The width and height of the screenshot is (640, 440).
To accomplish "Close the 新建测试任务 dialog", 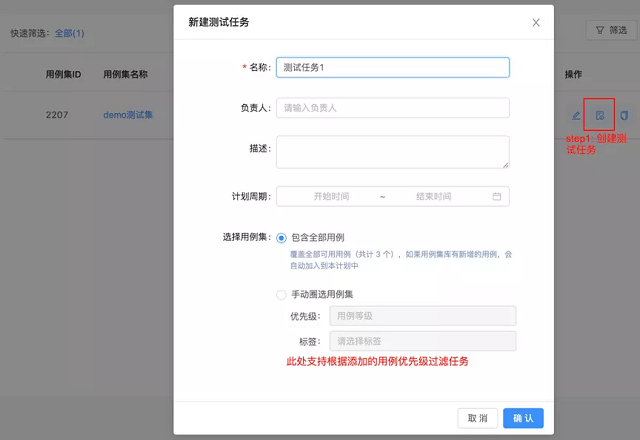I will 536,22.
